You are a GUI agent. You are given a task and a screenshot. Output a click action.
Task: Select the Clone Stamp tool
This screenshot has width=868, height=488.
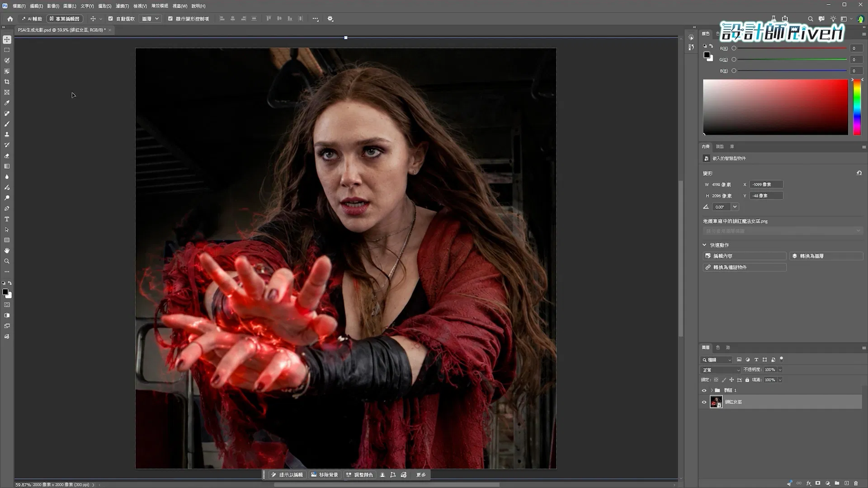click(7, 135)
